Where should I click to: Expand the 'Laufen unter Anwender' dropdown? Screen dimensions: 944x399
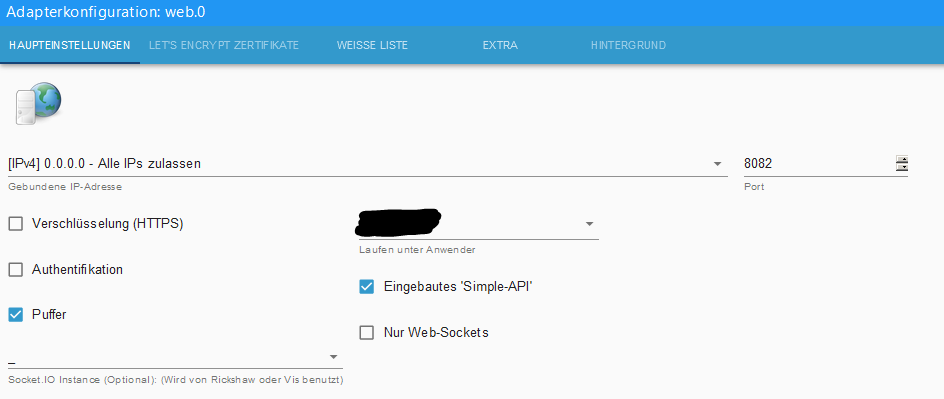(589, 224)
